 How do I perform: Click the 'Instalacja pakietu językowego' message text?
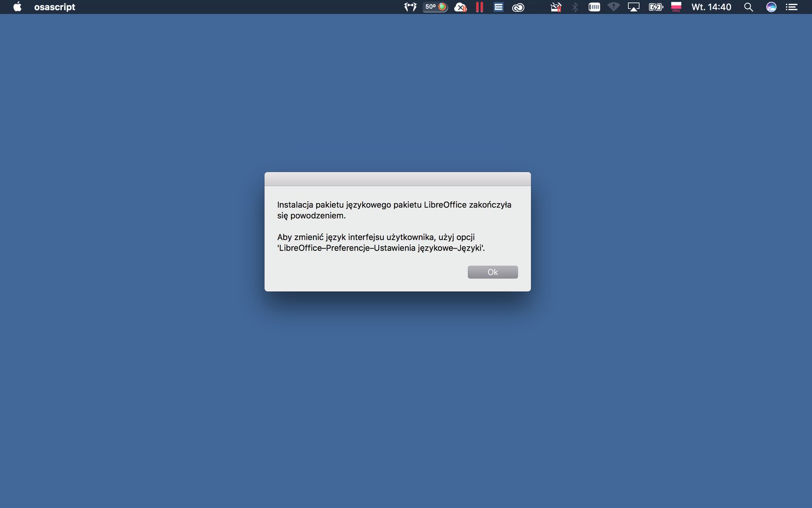(394, 210)
